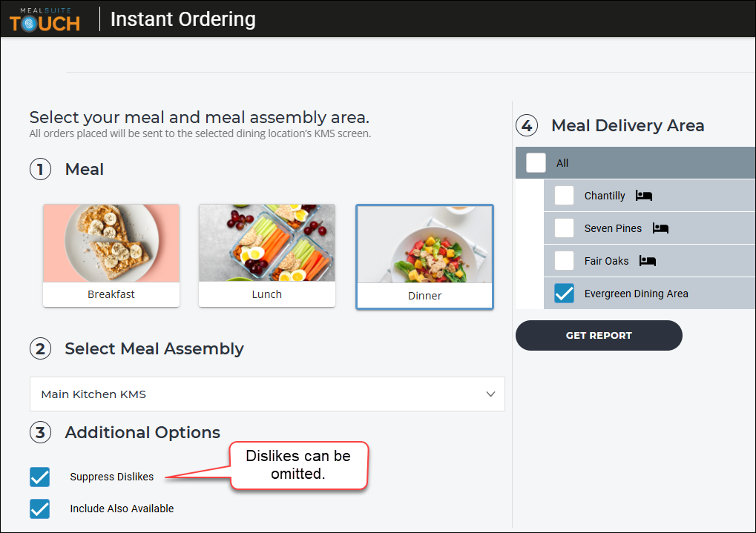
Task: Uncheck the Suppress Dislikes checkbox
Action: click(x=39, y=477)
